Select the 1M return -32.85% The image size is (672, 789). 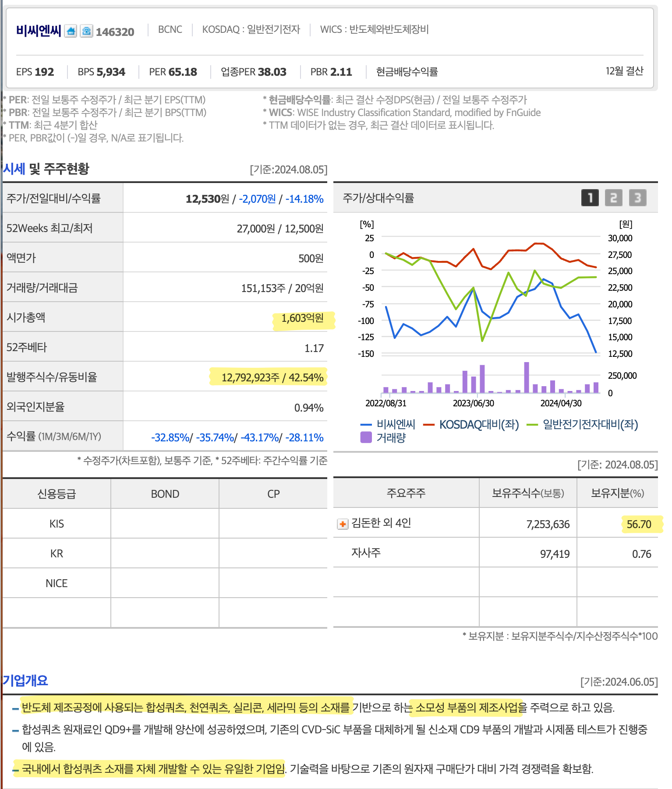click(x=171, y=437)
